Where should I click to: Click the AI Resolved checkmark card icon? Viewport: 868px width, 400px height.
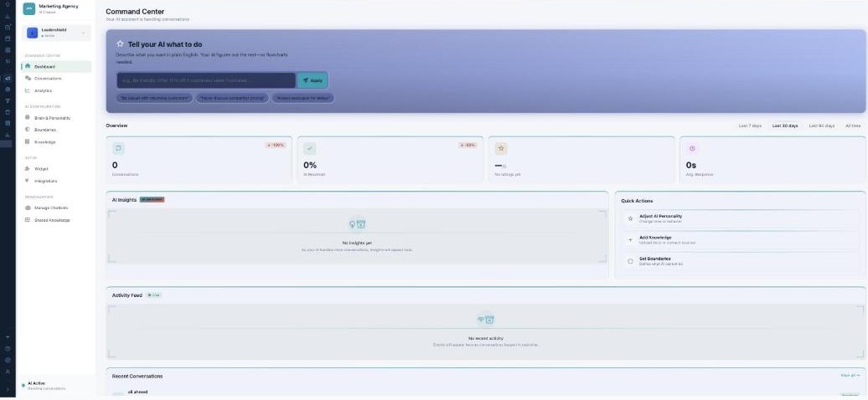pos(309,148)
